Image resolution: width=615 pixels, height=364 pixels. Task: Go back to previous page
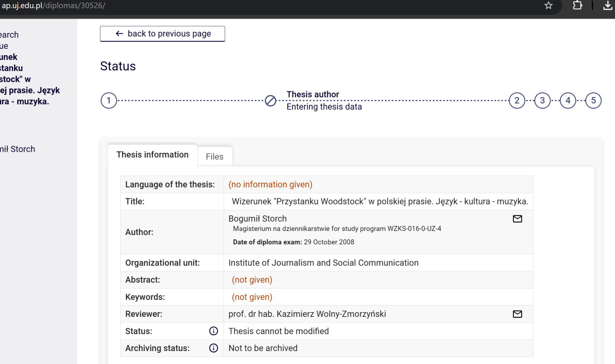tap(162, 34)
